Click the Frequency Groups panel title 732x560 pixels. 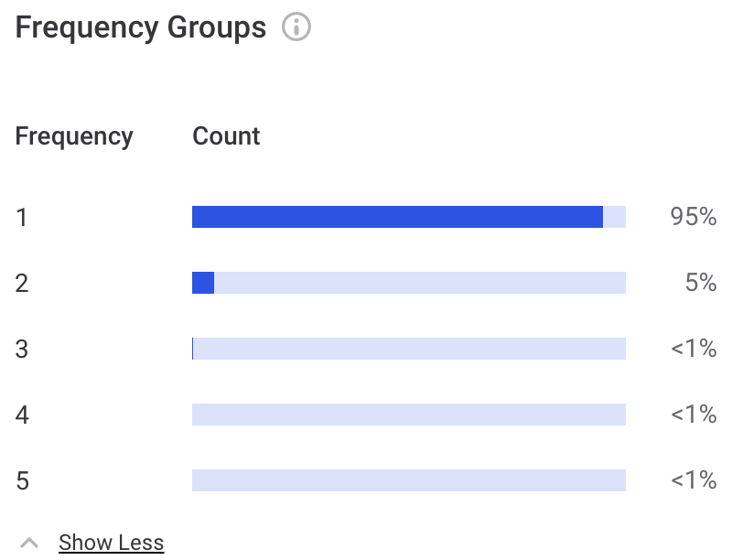pos(140,27)
